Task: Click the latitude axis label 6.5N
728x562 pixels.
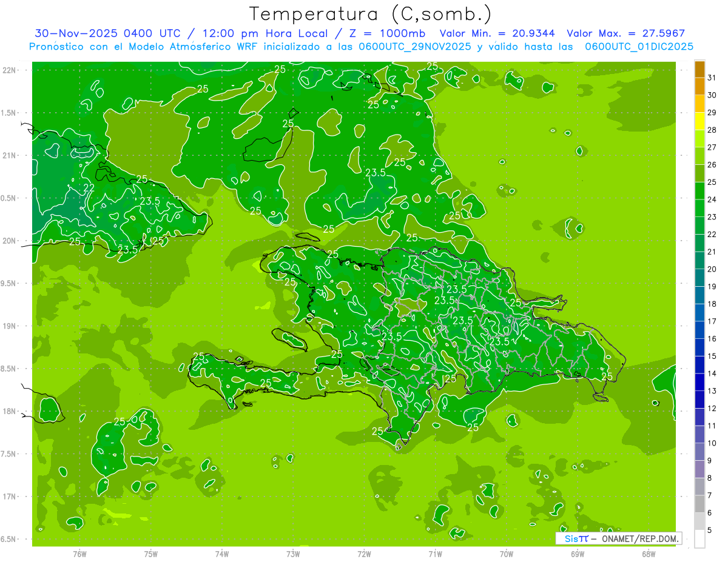Action: tap(9, 539)
